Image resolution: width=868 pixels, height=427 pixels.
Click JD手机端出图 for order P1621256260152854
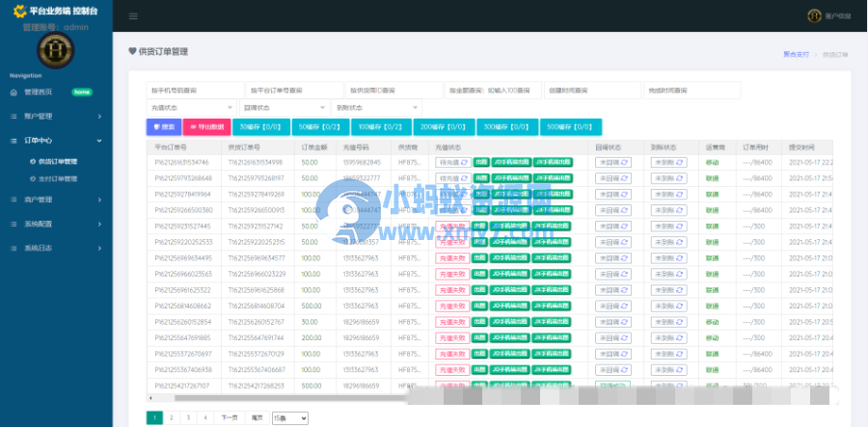(510, 322)
